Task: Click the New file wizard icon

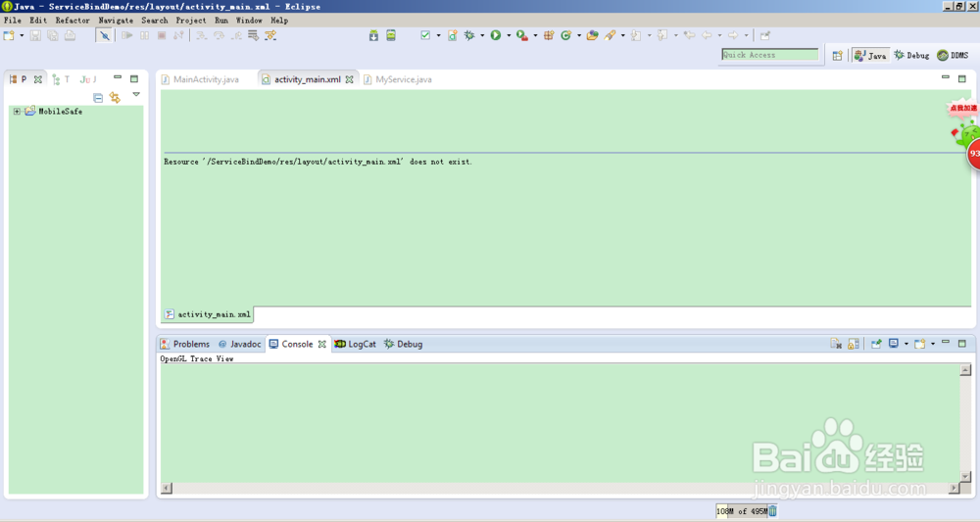Action: [x=9, y=35]
